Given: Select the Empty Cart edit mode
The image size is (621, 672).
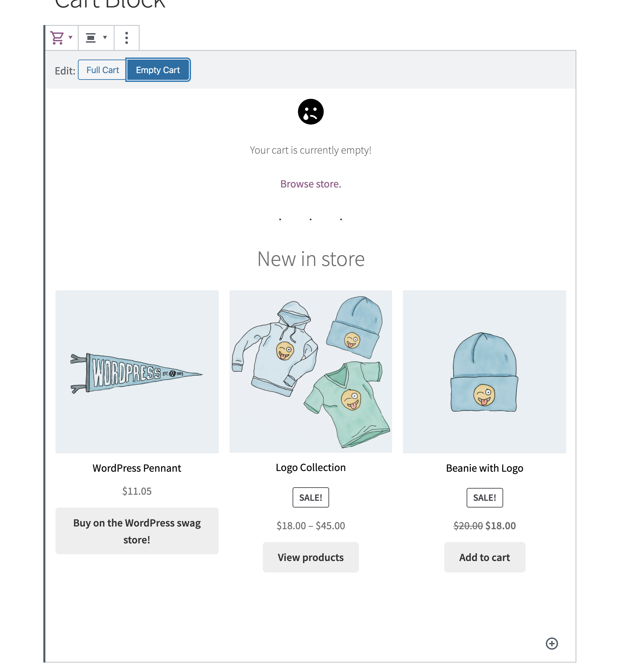Looking at the screenshot, I should 158,70.
